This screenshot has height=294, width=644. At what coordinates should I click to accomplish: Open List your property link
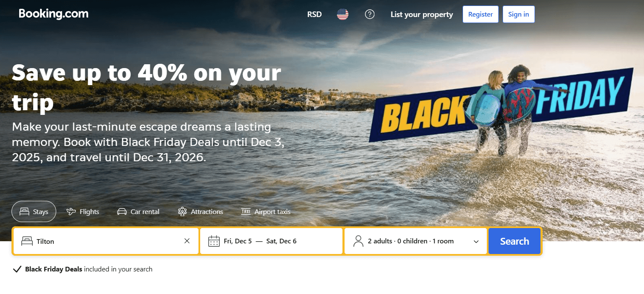422,14
